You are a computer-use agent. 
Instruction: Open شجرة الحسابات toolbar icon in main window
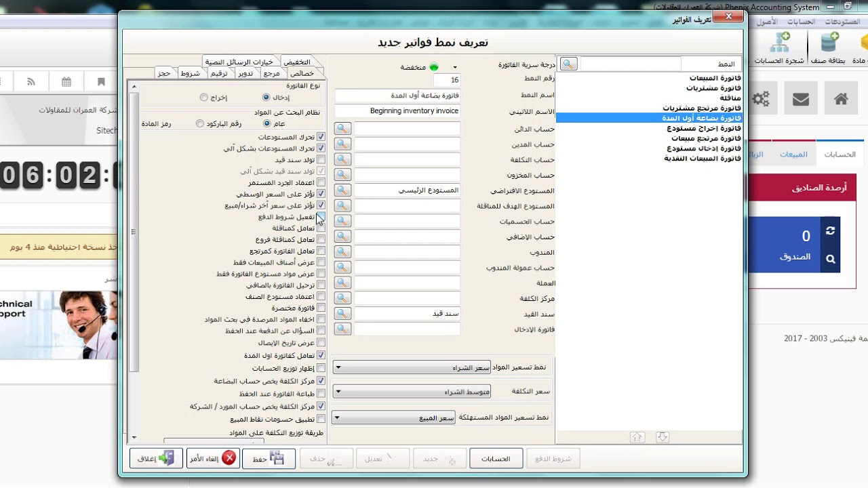[x=779, y=48]
